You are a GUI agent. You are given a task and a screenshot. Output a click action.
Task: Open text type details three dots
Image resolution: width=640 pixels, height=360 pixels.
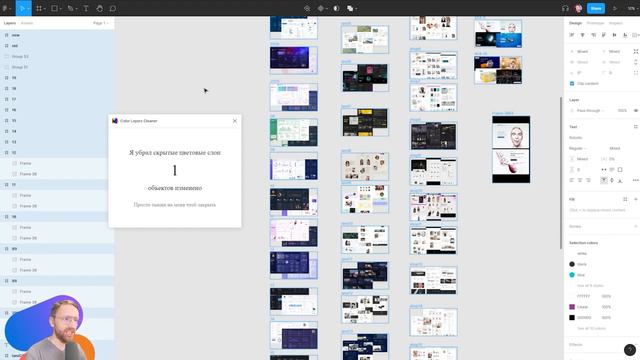636,180
